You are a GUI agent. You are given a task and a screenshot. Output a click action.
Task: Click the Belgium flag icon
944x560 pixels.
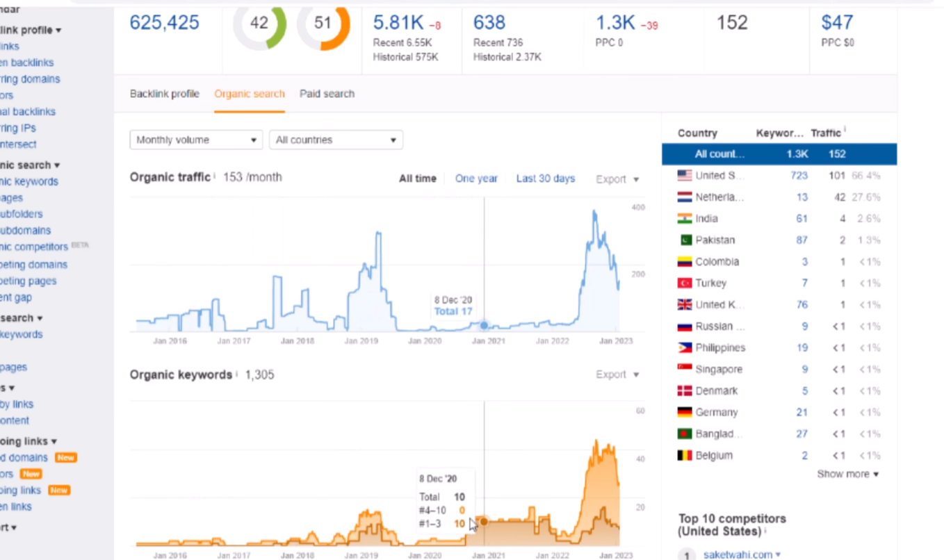pyautogui.click(x=685, y=456)
